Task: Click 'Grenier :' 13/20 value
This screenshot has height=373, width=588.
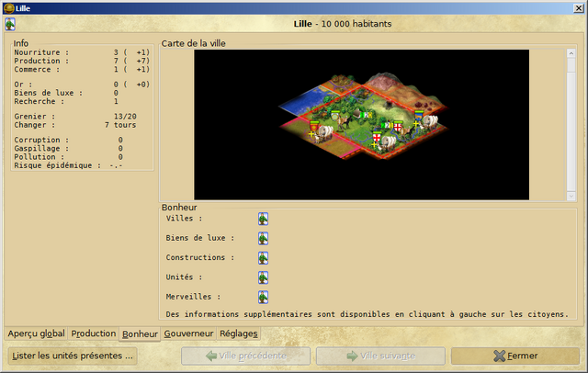Action: pos(125,117)
